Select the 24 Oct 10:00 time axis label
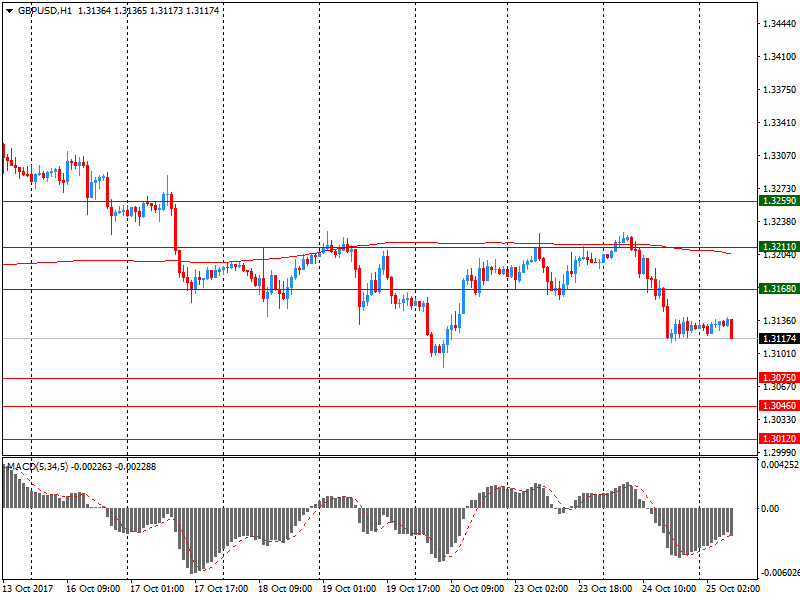This screenshot has width=800, height=600. (669, 589)
